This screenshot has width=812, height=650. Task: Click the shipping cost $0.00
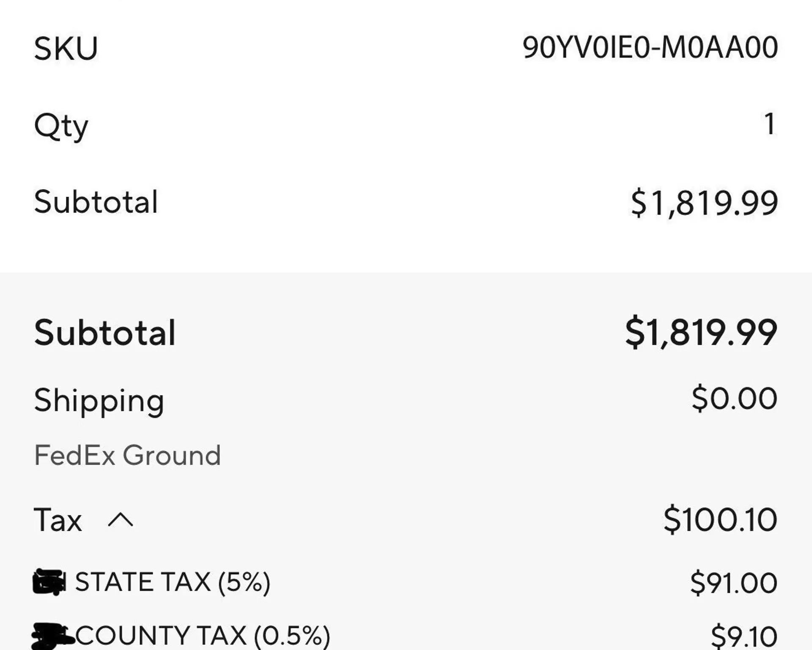coord(735,398)
